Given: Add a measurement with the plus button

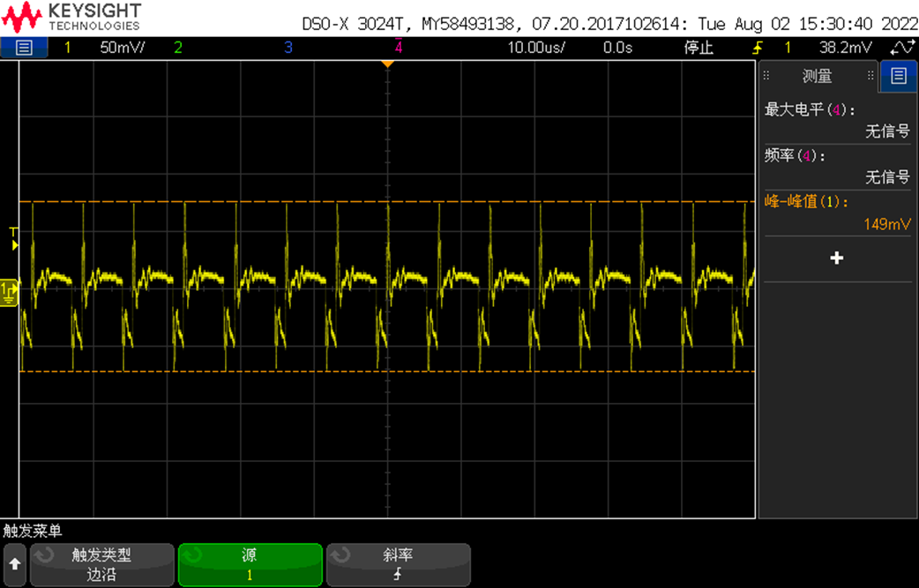Looking at the screenshot, I should tap(837, 257).
